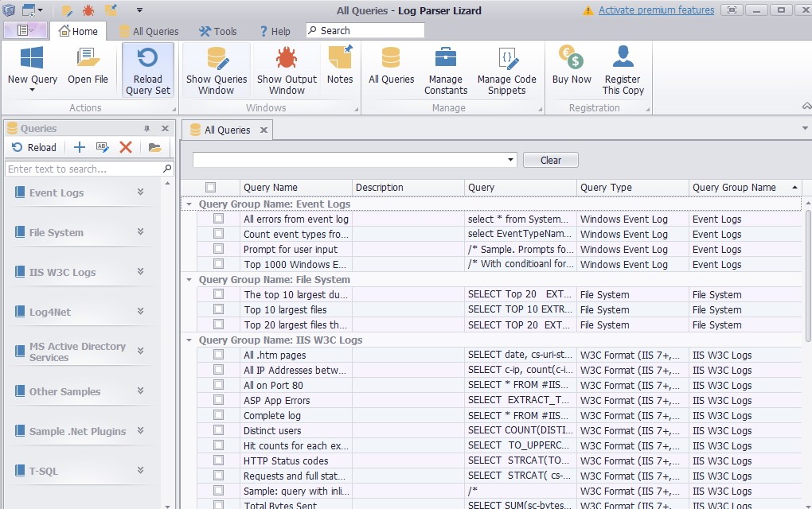812x509 pixels.
Task: Open Manage Constants briefcase icon
Action: coord(445,60)
